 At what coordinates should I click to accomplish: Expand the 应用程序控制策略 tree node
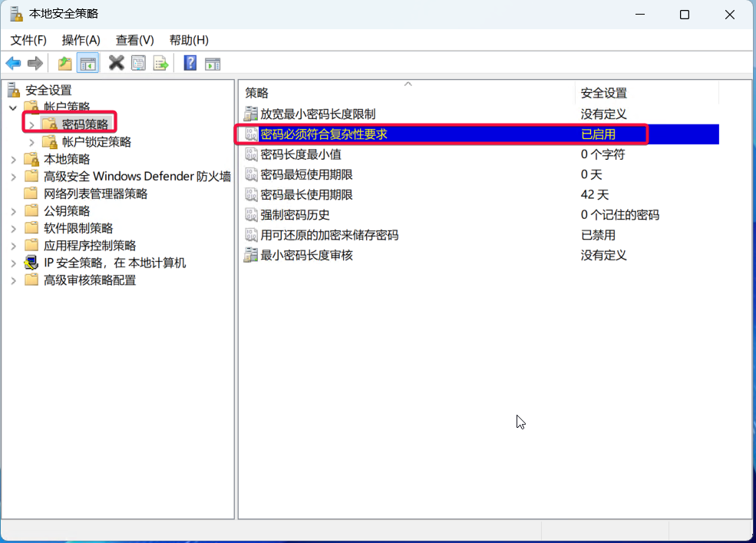pos(14,246)
